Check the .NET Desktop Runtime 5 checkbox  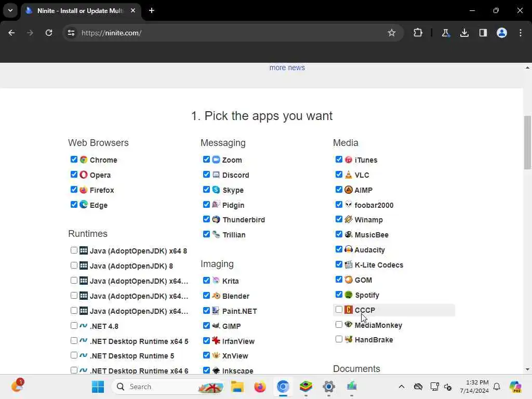coord(74,355)
